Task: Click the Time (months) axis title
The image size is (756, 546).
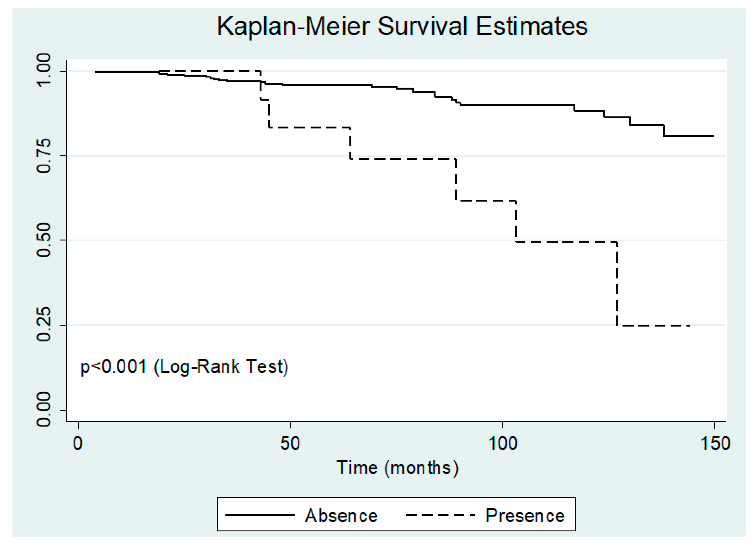Action: (397, 468)
